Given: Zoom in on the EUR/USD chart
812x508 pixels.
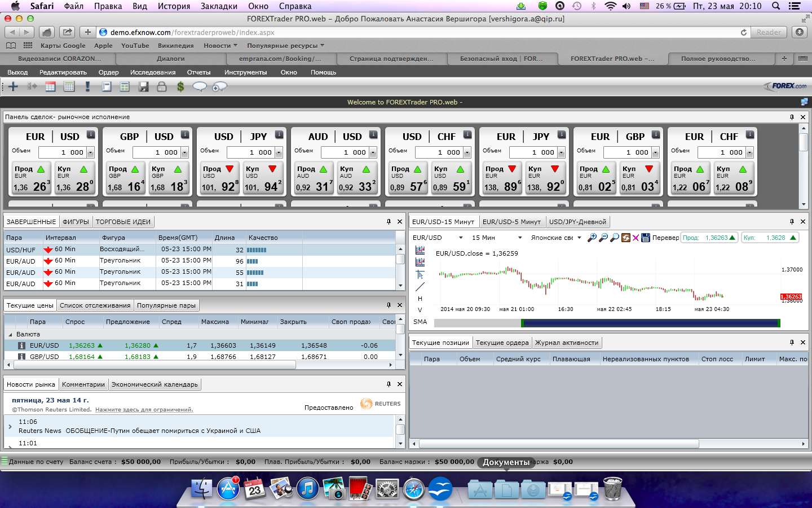Looking at the screenshot, I should 592,238.
